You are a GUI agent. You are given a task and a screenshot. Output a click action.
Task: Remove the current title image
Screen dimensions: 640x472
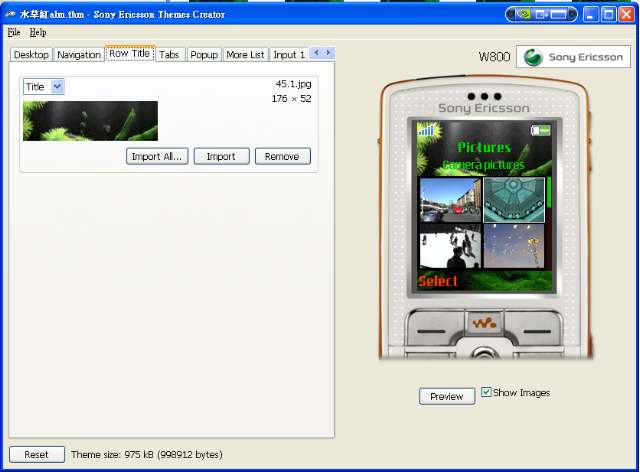(282, 156)
